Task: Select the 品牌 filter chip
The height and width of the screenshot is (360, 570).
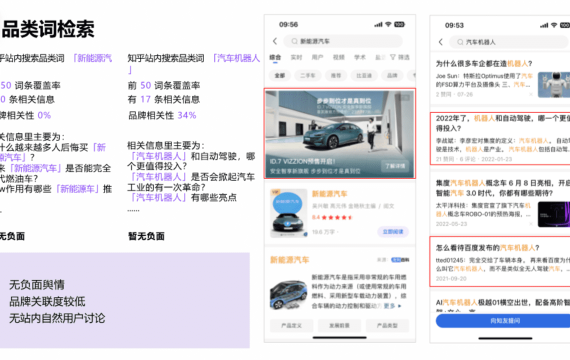Action: click(392, 75)
